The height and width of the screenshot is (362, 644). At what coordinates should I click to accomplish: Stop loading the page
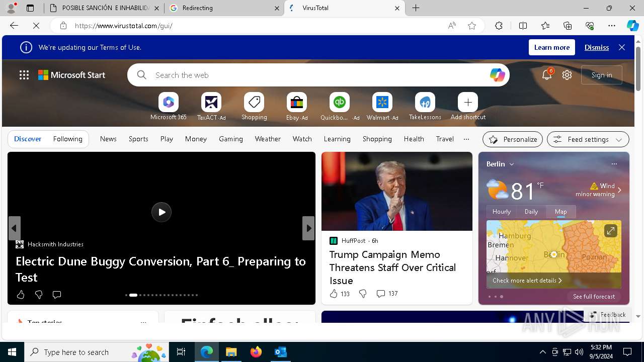point(36,26)
